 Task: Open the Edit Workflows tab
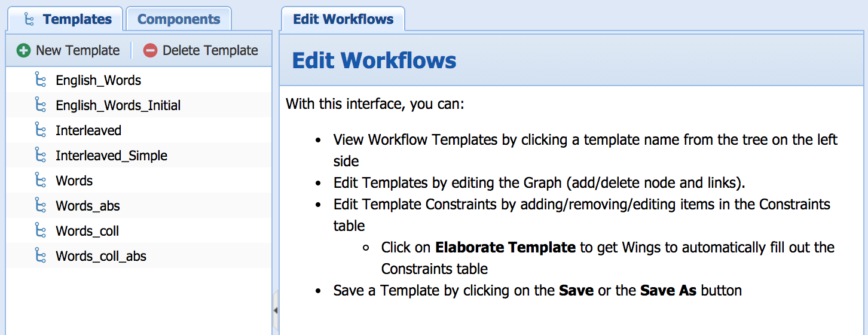343,19
